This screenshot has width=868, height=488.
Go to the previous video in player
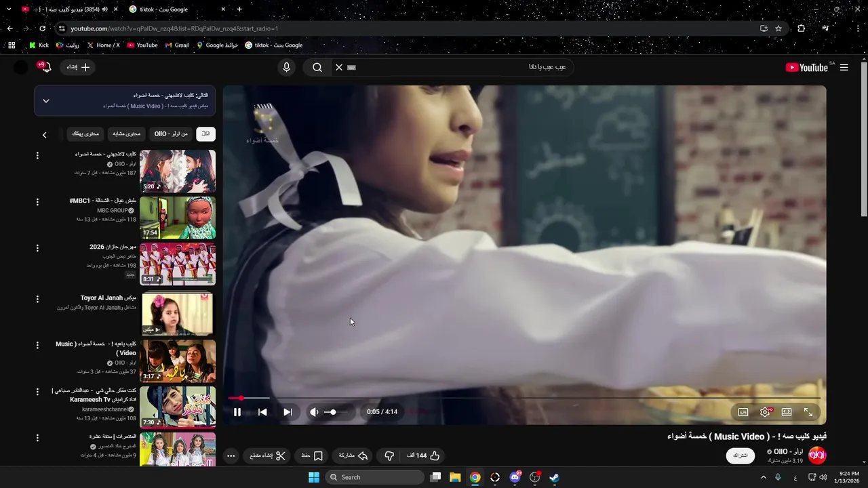coord(262,412)
